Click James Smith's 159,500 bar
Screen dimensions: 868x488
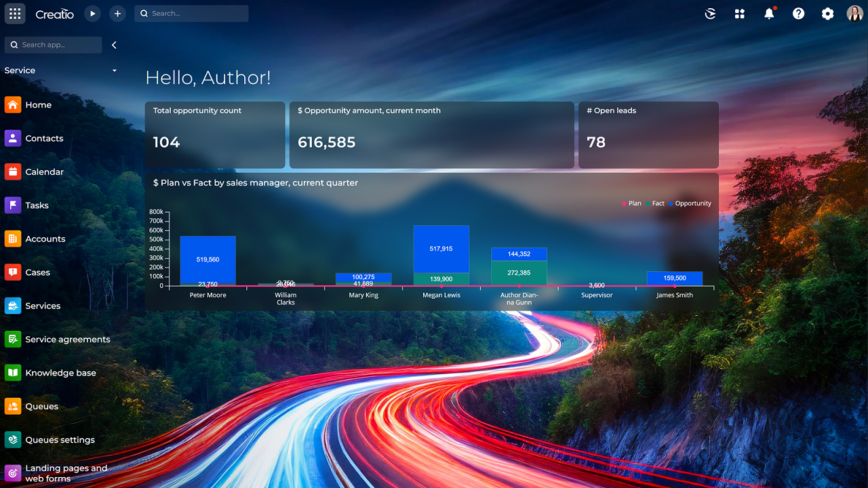[x=675, y=278]
